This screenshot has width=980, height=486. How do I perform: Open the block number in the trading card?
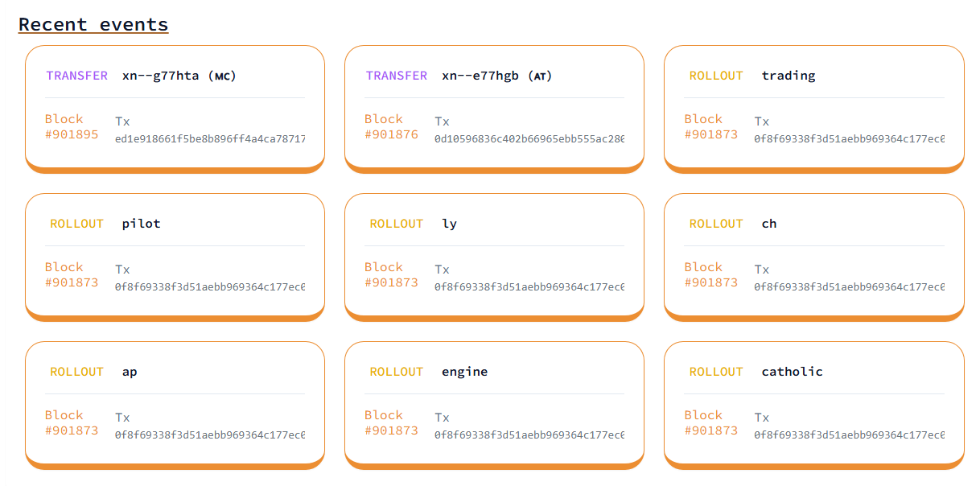711,134
